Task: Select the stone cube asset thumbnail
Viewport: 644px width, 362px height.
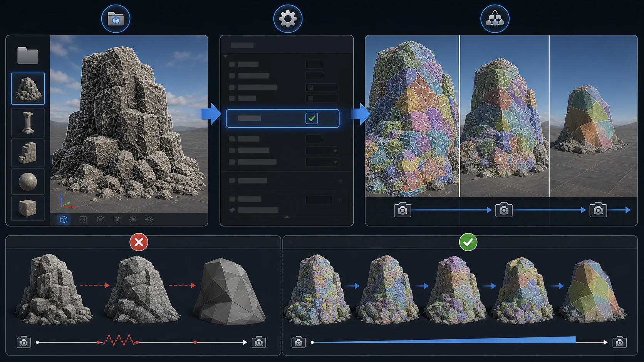Action: pos(28,208)
